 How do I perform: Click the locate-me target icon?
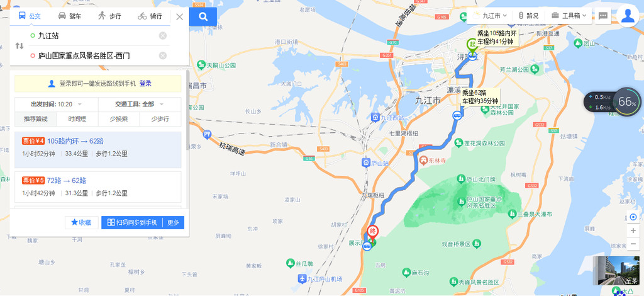point(633,217)
